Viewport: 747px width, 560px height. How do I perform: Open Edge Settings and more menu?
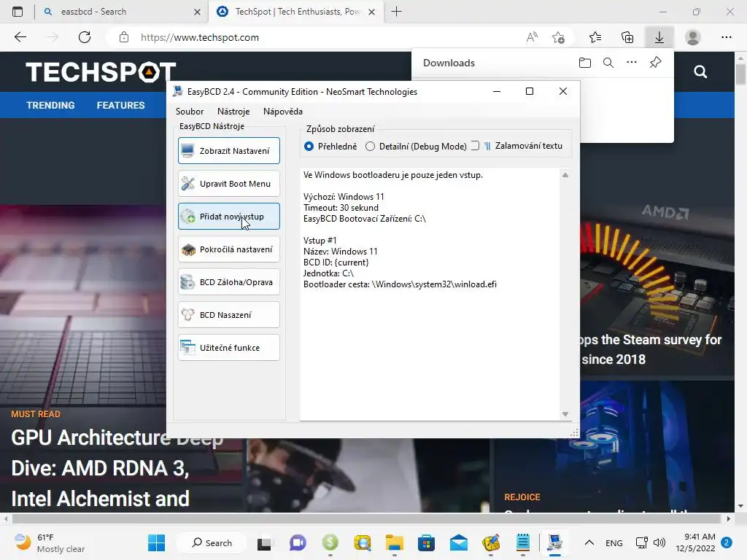pos(726,37)
